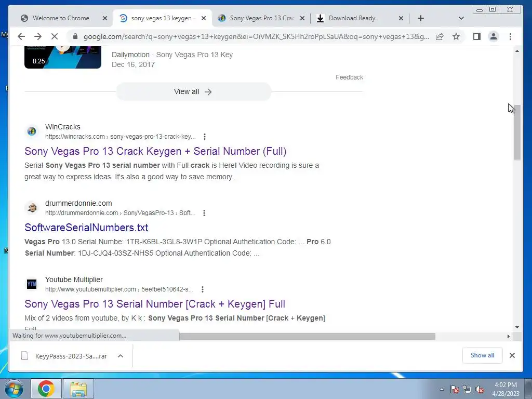Open drummerdonnie.com result options menu

[204, 213]
